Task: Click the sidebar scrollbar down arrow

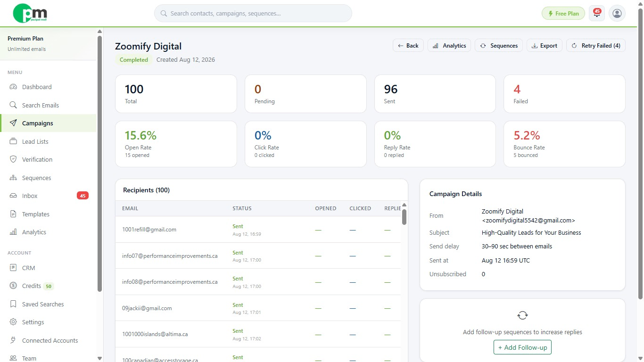Action: (x=99, y=358)
